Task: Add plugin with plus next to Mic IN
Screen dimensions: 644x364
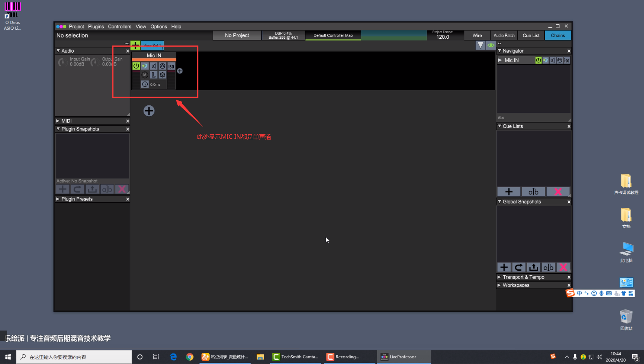Action: [x=180, y=71]
